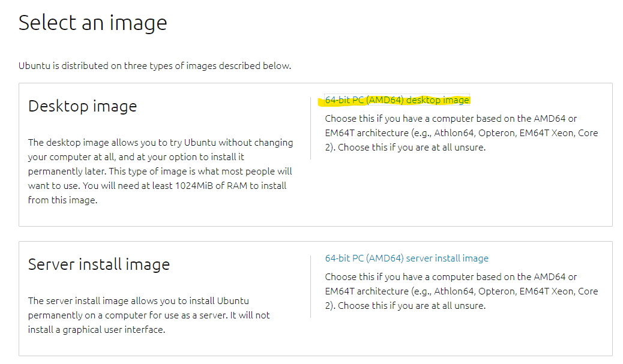Open the highlighted 64-bit PC desktop image link
623x364 pixels.
coord(397,100)
